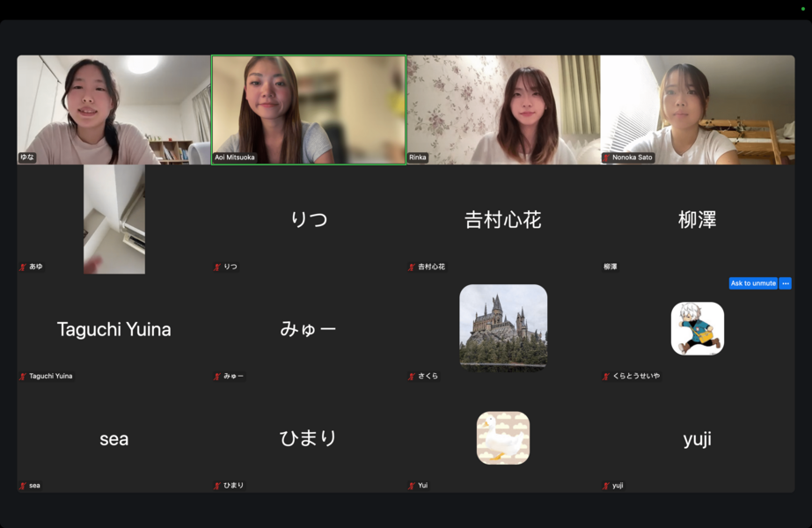Click the running anime character avatar

[x=698, y=328]
